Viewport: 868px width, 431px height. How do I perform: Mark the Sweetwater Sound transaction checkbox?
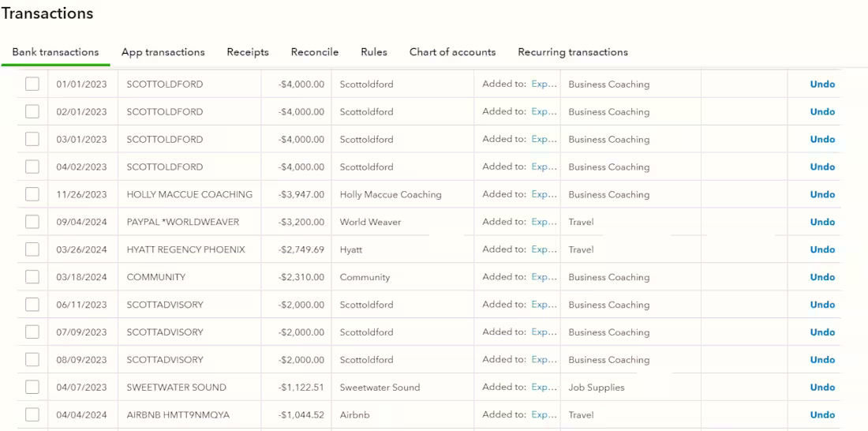(32, 388)
